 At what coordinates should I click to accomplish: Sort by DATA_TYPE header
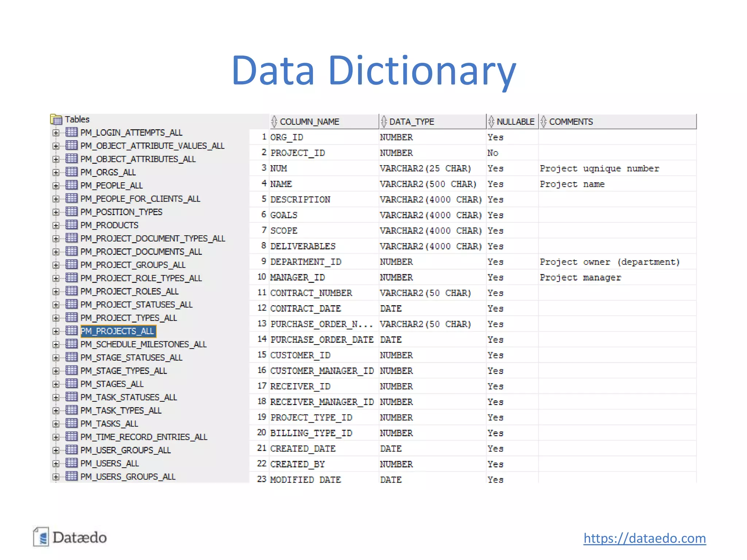[x=433, y=121]
